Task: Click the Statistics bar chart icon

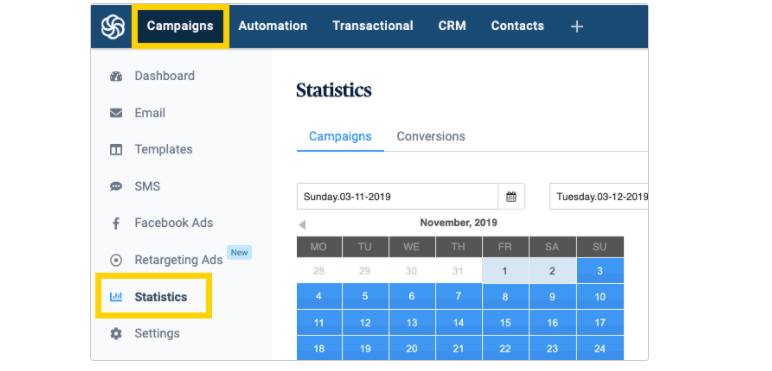Action: tap(116, 297)
